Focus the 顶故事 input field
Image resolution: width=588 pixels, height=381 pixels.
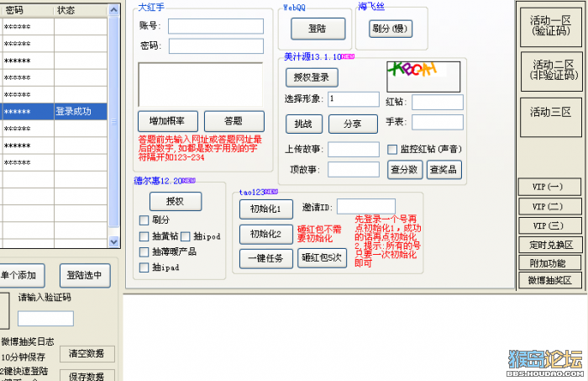354,169
